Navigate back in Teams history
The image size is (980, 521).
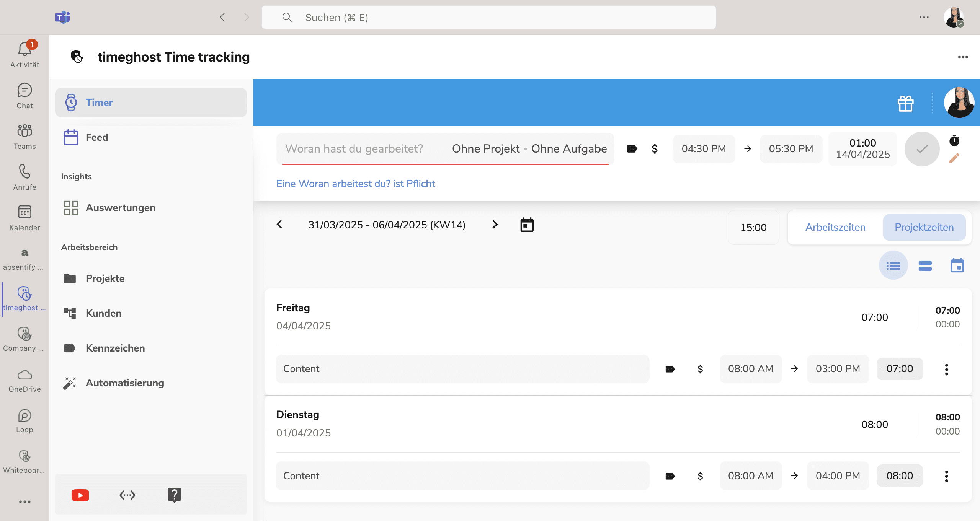coord(222,17)
